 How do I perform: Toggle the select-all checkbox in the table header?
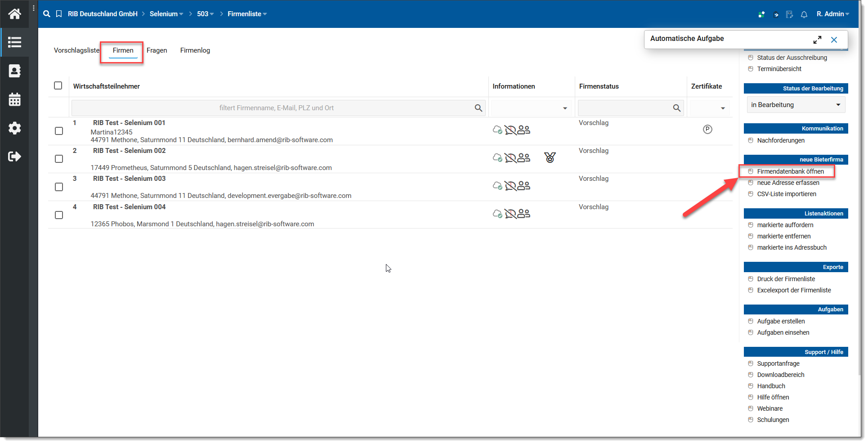point(58,85)
